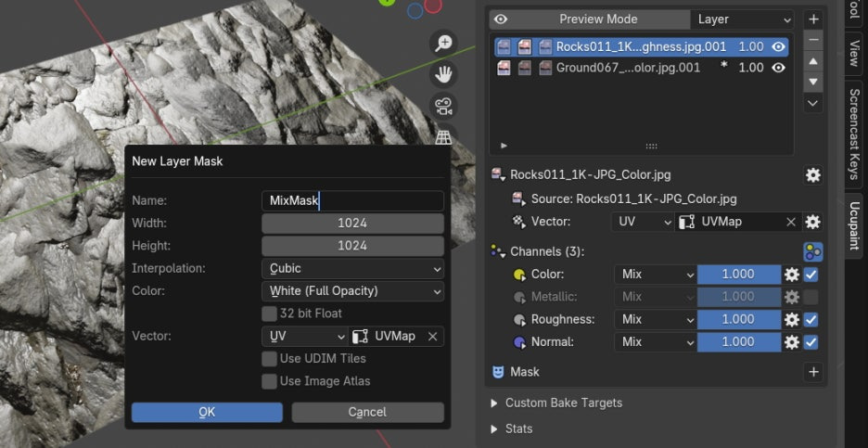Screen dimensions: 868x448
Task: Click the second image icon of the Rocks011 layer
Action: [525, 47]
